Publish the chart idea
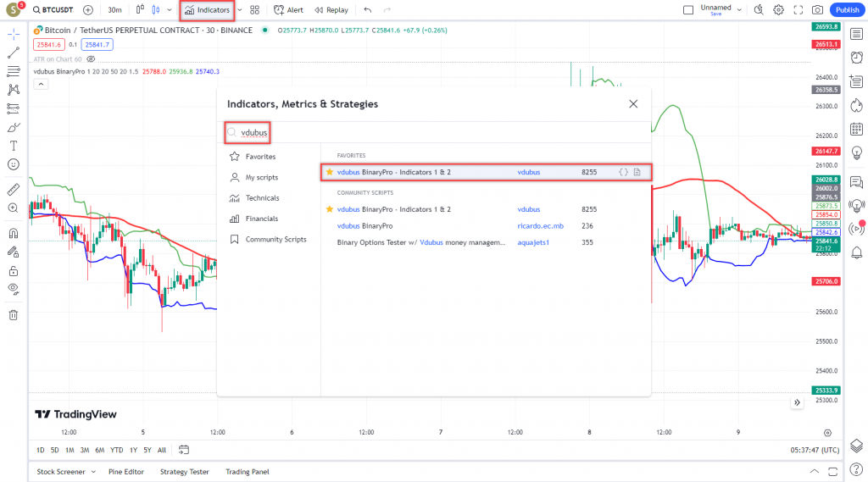Image resolution: width=868 pixels, height=482 pixels. 847,10
